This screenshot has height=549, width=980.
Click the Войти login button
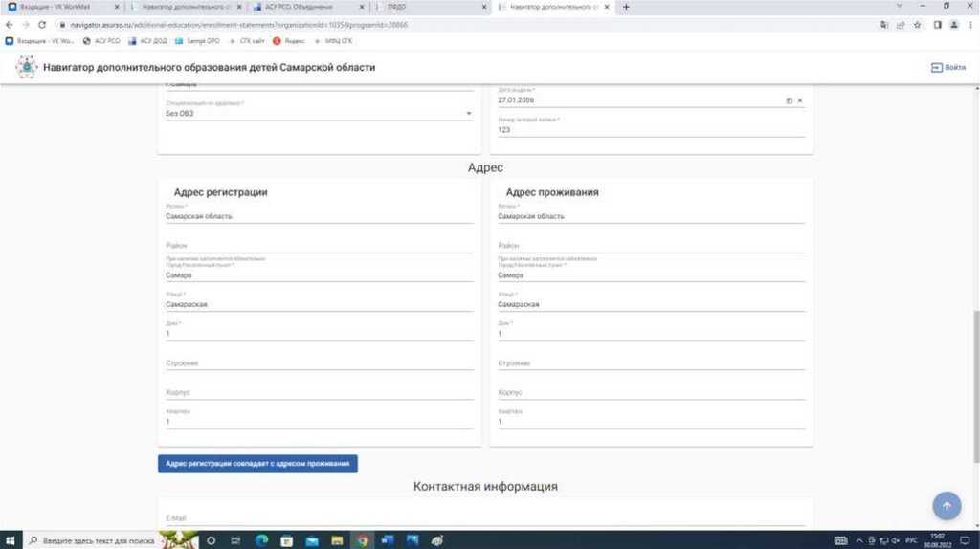pos(947,68)
